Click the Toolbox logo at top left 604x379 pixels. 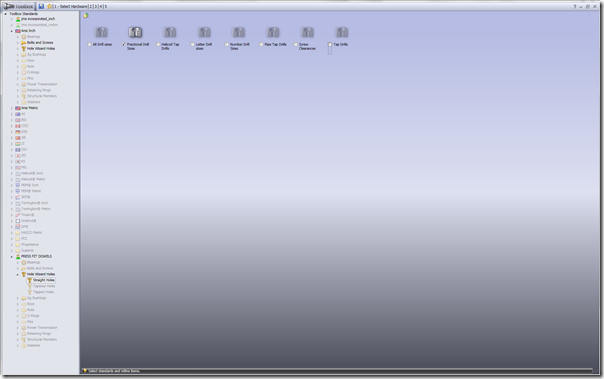18,6
